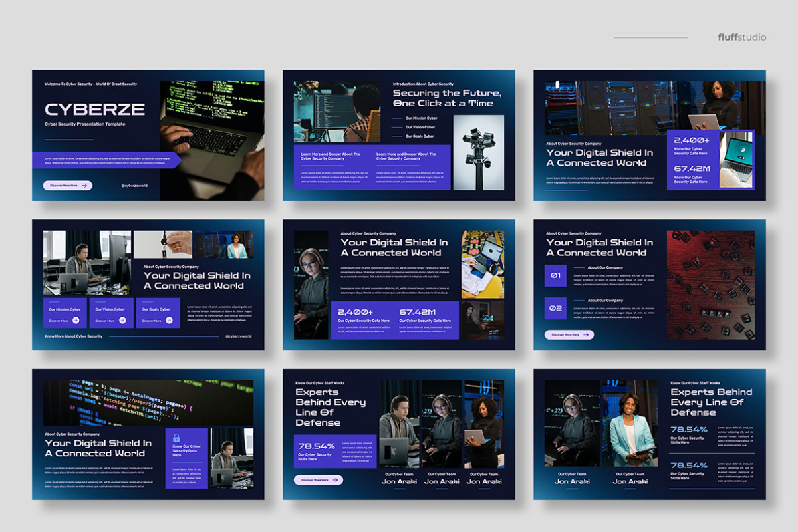The width and height of the screenshot is (798, 532).
Task: Click Jon Araki's teal blazer portrait thumbnail
Action: 628,426
